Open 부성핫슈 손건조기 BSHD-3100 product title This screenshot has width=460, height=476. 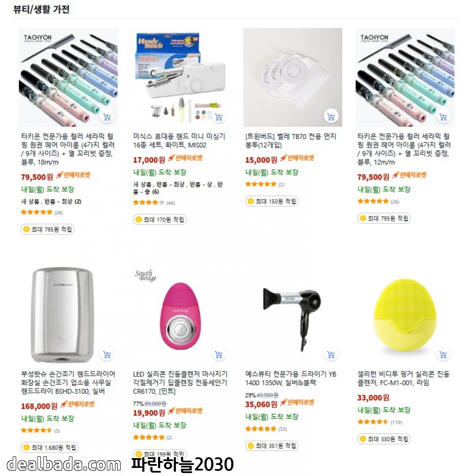68,382
